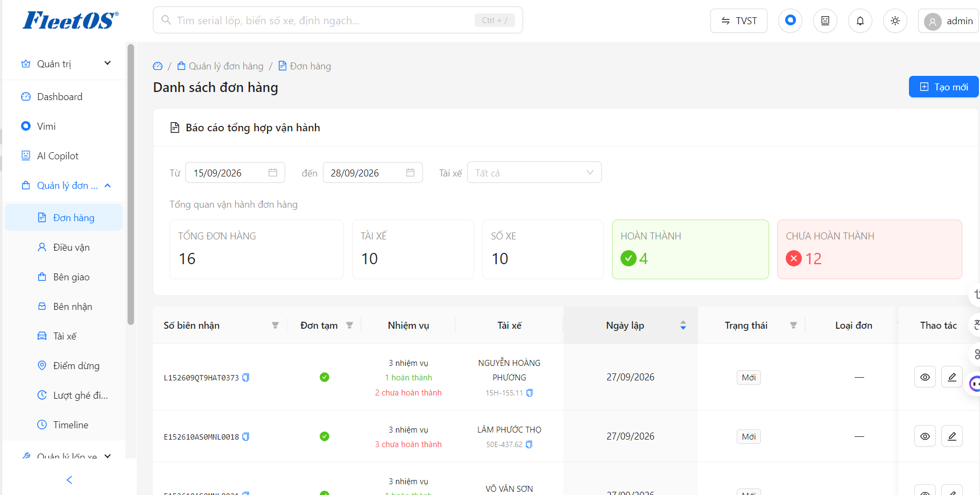980x495 pixels.
Task: Click the Hoàn thành summary card
Action: click(x=690, y=249)
